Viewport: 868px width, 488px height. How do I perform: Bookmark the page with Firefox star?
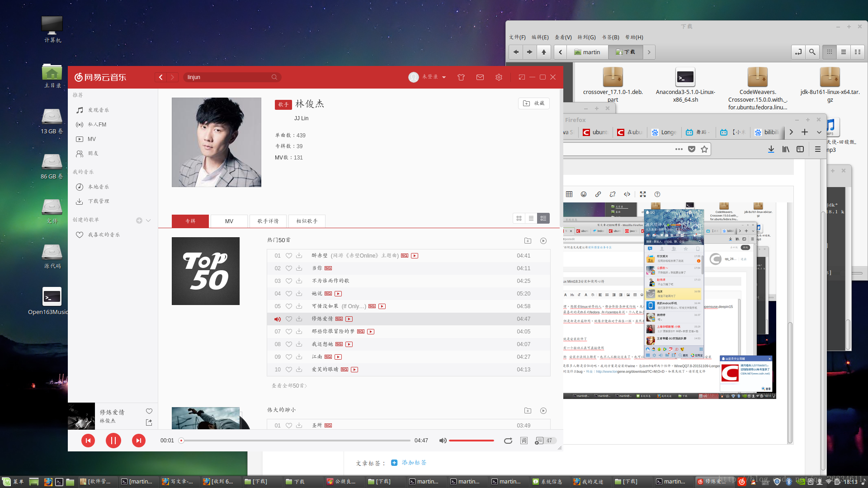pos(704,149)
